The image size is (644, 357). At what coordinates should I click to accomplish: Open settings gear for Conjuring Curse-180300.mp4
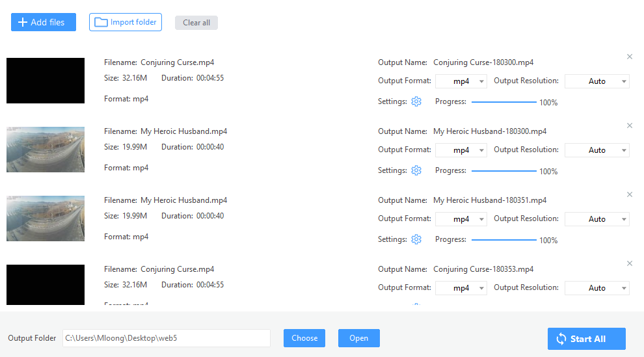click(416, 101)
